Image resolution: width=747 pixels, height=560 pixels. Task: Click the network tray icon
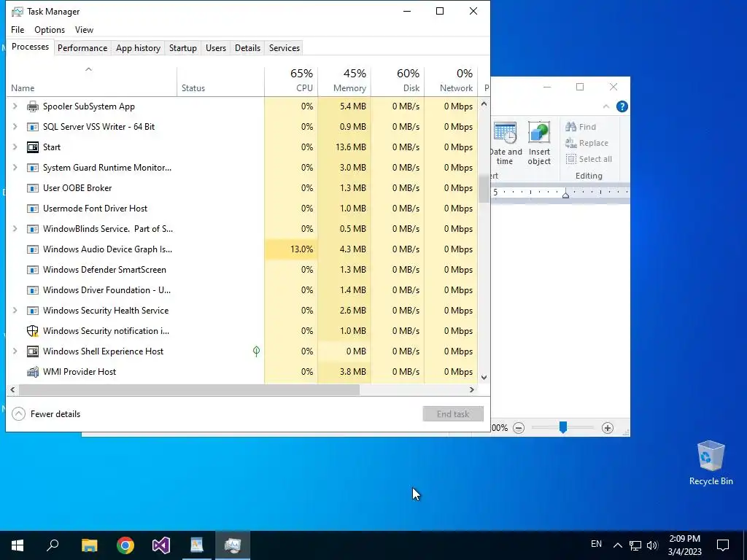[x=635, y=545]
